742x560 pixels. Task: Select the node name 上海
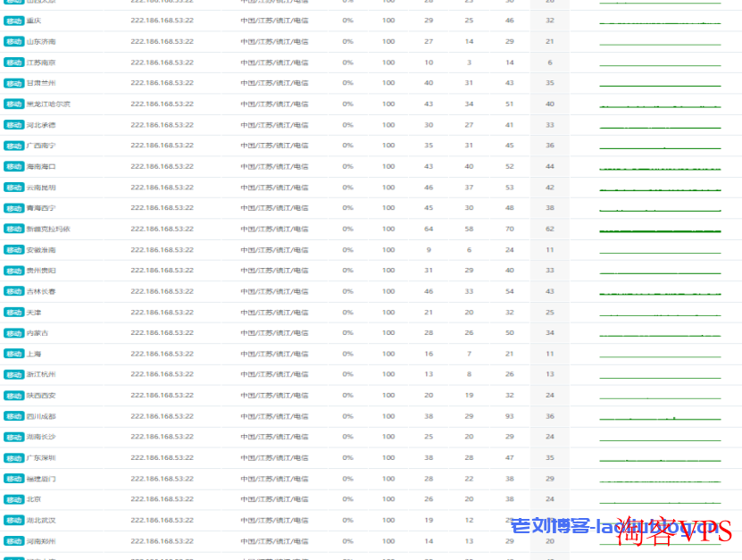click(34, 354)
